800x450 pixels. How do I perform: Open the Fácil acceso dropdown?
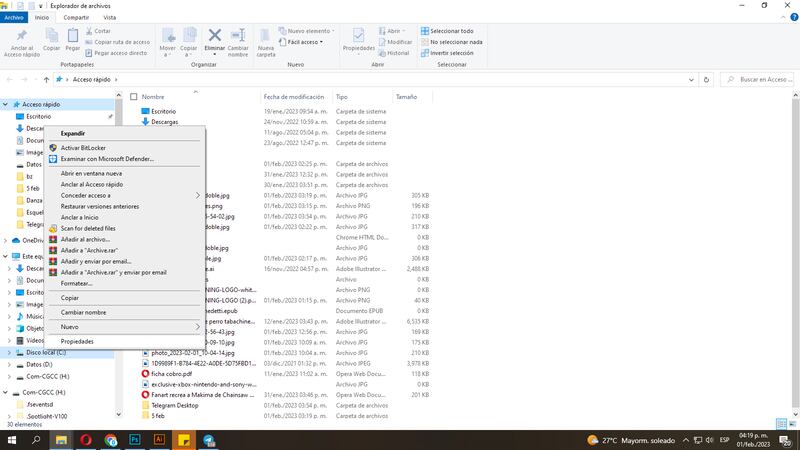pos(301,42)
